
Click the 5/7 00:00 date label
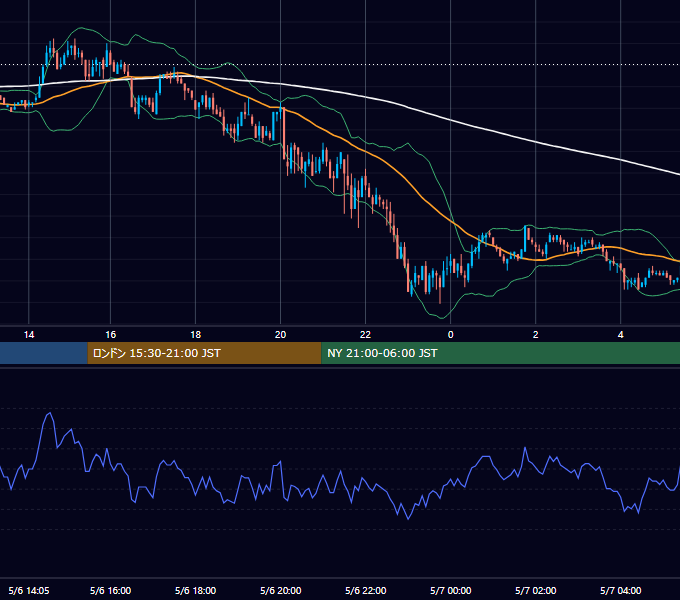click(x=451, y=590)
